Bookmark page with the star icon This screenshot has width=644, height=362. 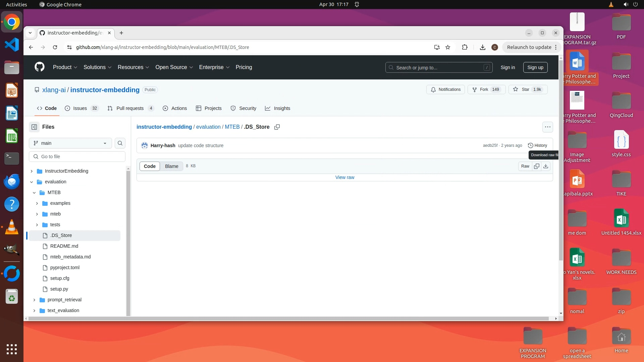point(448,47)
